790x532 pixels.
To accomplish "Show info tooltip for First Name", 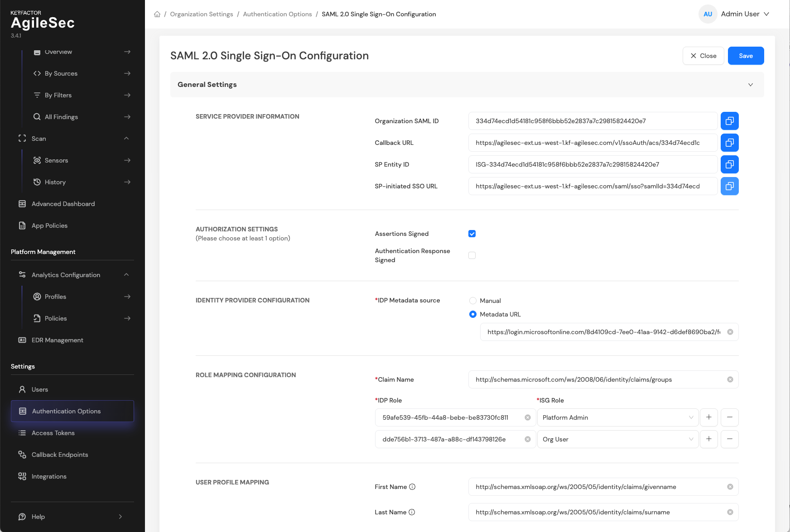I will [x=412, y=487].
